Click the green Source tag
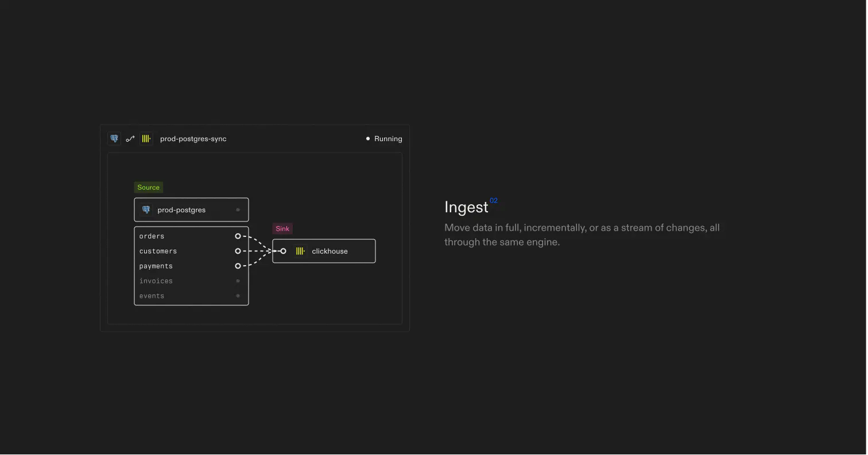This screenshot has width=868, height=455. [x=149, y=188]
